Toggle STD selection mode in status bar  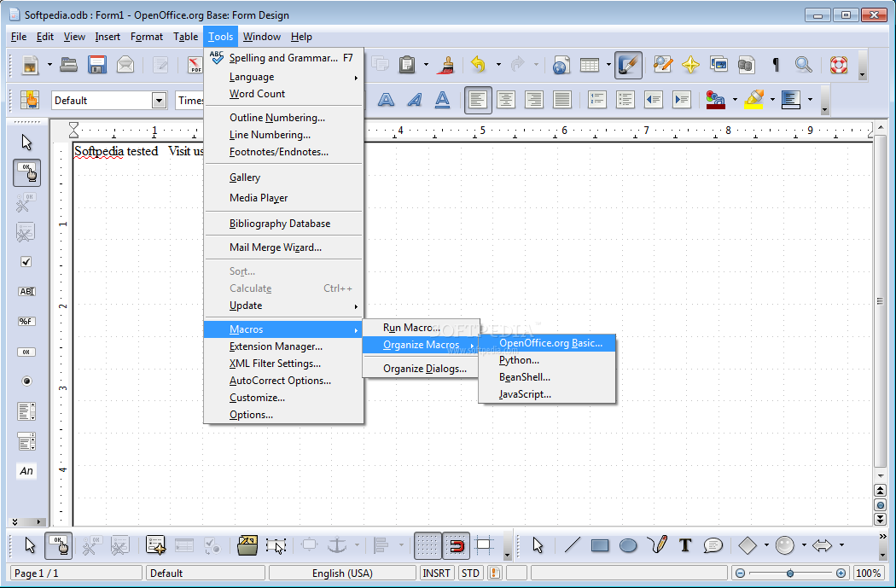click(470, 573)
